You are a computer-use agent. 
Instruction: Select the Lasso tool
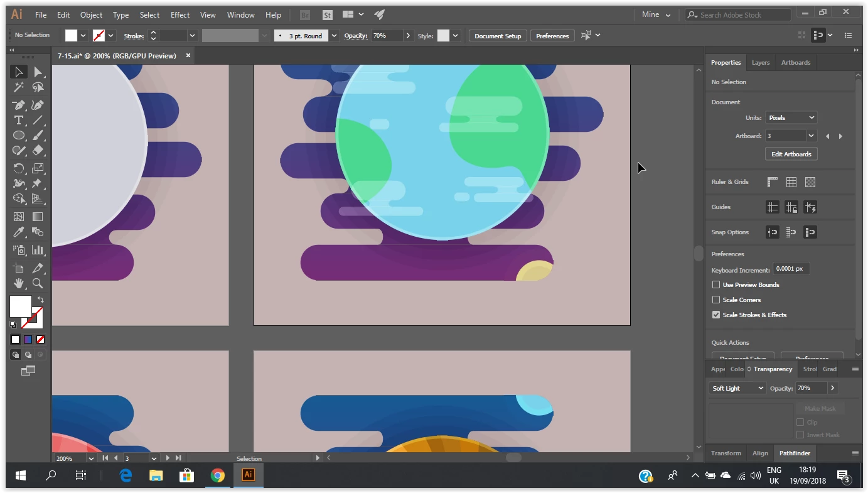point(38,88)
